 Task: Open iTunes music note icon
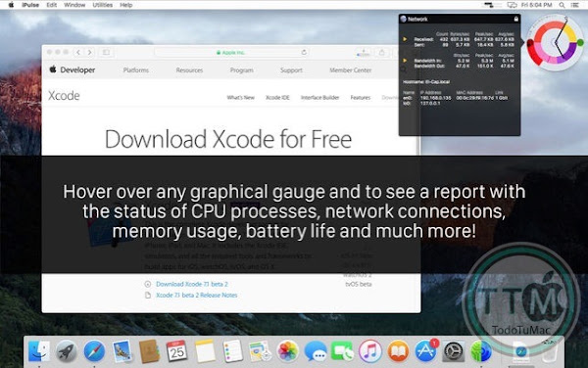coord(370,351)
